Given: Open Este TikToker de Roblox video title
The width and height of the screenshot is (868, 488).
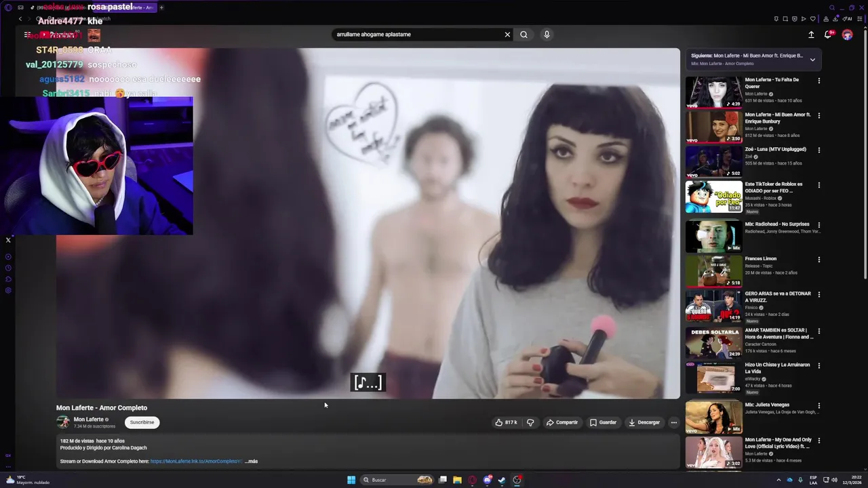Looking at the screenshot, I should [x=774, y=187].
